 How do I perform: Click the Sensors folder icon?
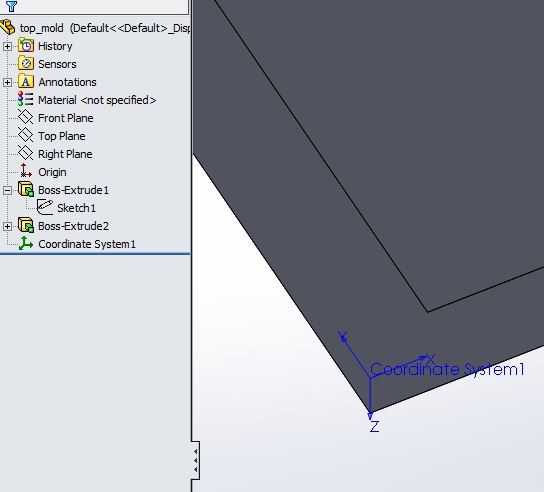click(x=26, y=64)
